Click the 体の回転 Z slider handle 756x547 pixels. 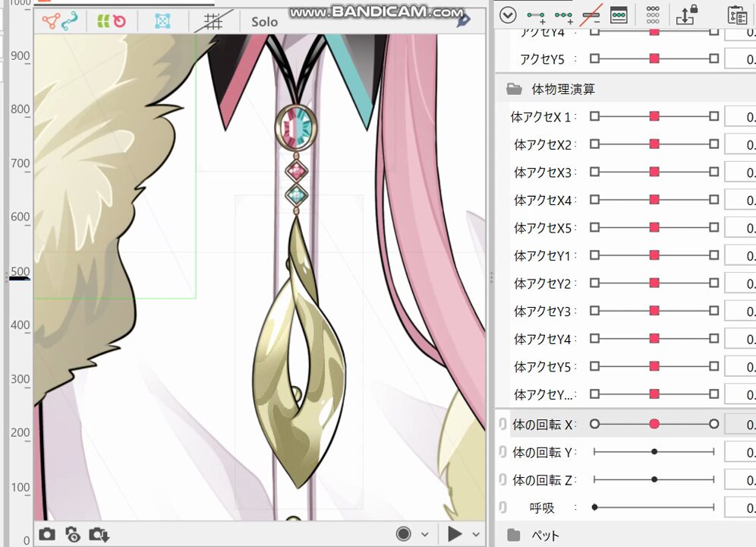click(654, 479)
